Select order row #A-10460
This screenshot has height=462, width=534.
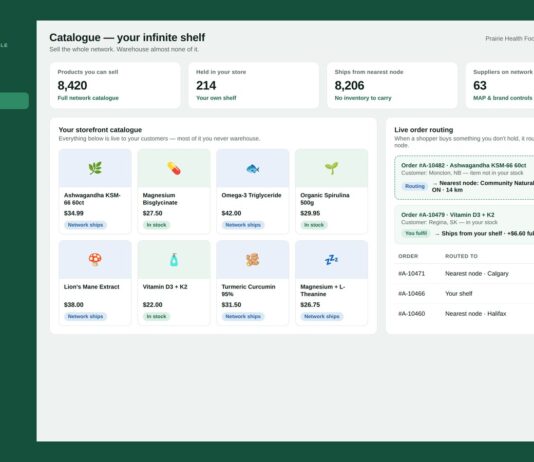[464, 314]
